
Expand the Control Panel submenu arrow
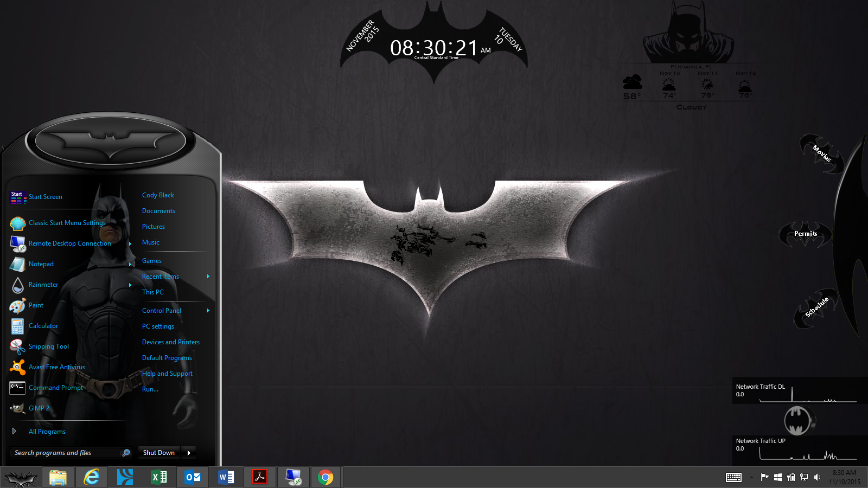[x=208, y=311]
